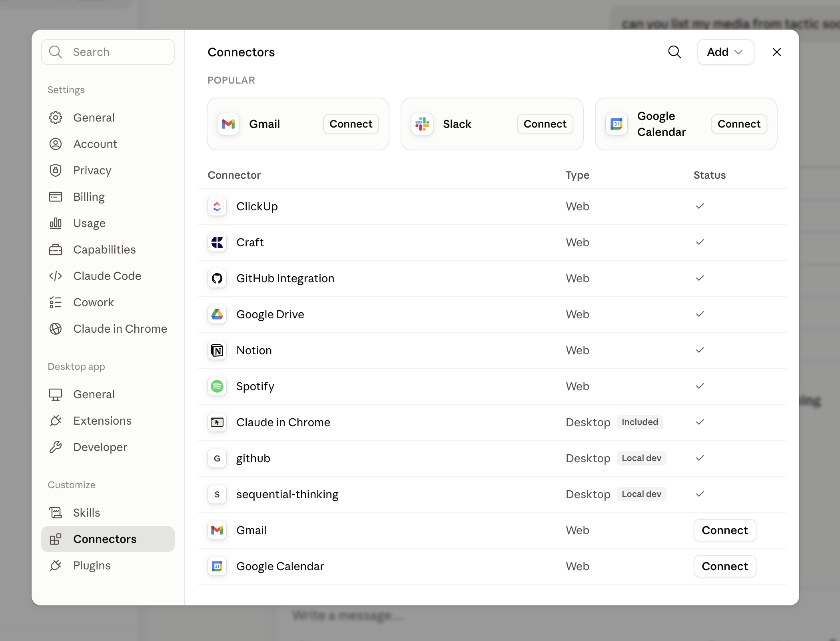The width and height of the screenshot is (840, 641).
Task: Click the shield icon beside Privacy
Action: click(x=56, y=170)
